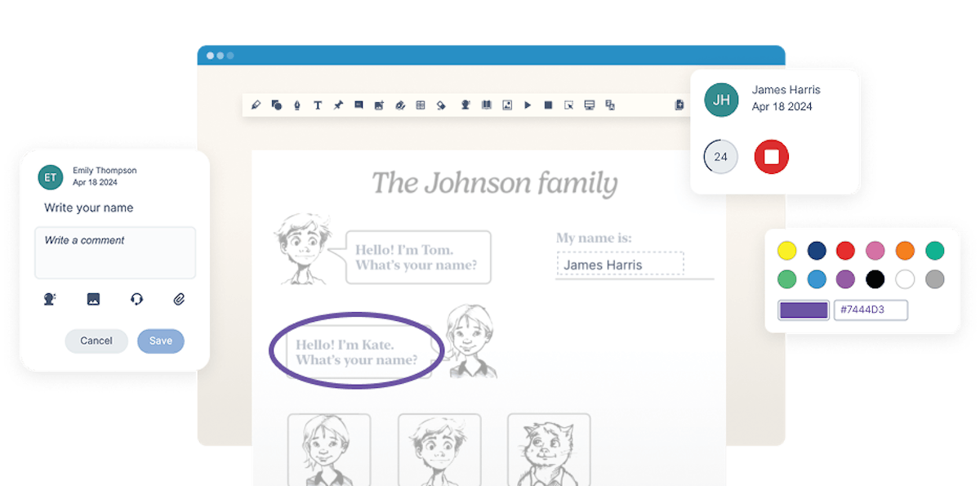Save the comment
Image resolution: width=980 pixels, height=486 pixels.
tap(160, 340)
